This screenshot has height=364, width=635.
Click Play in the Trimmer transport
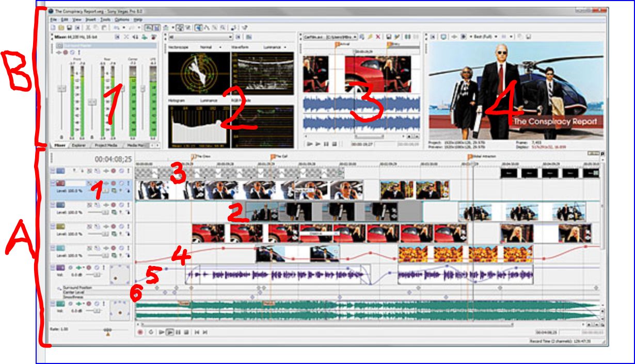pos(318,144)
